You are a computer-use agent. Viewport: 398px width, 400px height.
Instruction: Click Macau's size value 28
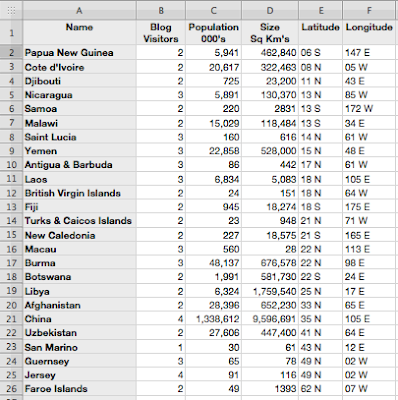(x=270, y=249)
